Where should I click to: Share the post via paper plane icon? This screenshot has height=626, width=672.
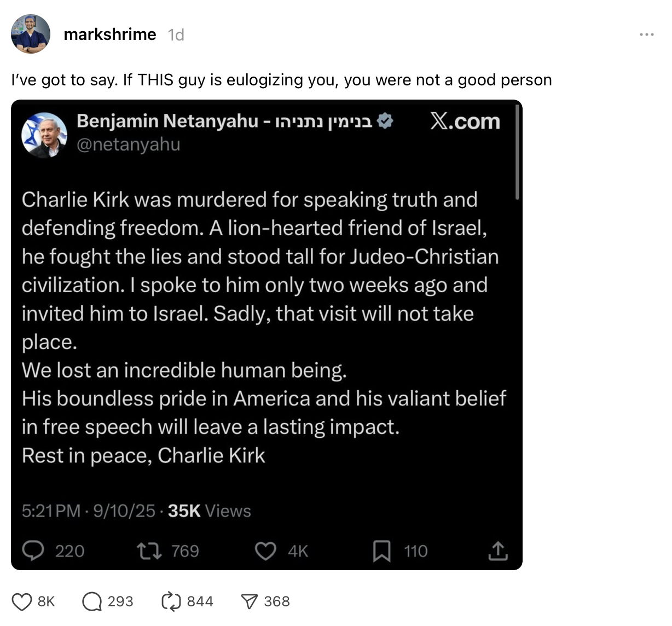(x=249, y=602)
